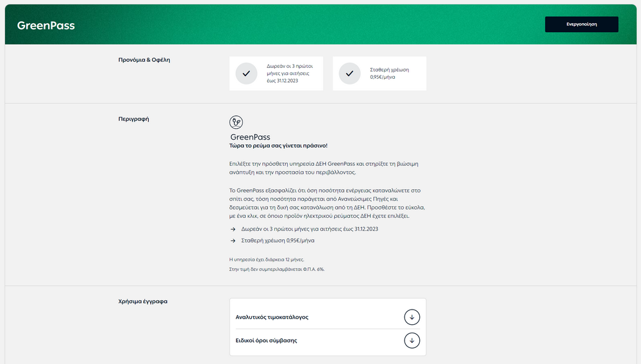Screen dimensions: 641x364
Task: Click the bullet text Σταθερή χρέωση 0,95€/μήνα
Action: pos(278,240)
